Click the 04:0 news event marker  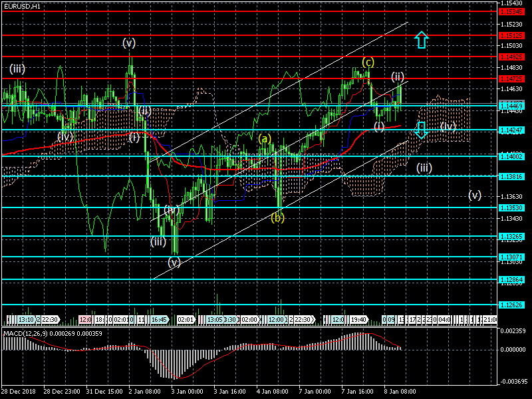pos(444,320)
